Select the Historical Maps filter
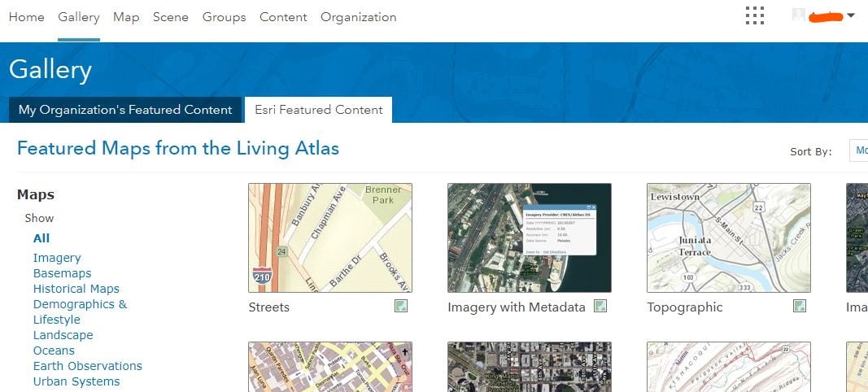868x392 pixels. tap(76, 289)
